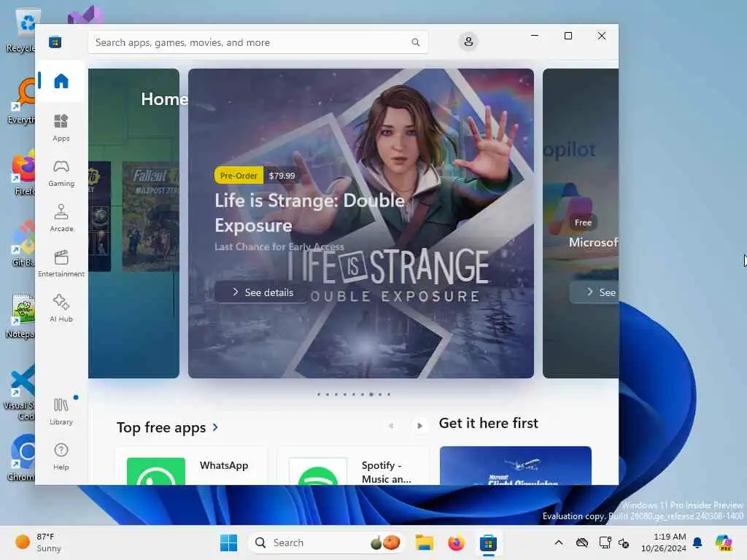Open the Spotify app card
The width and height of the screenshot is (747, 560).
(x=354, y=467)
